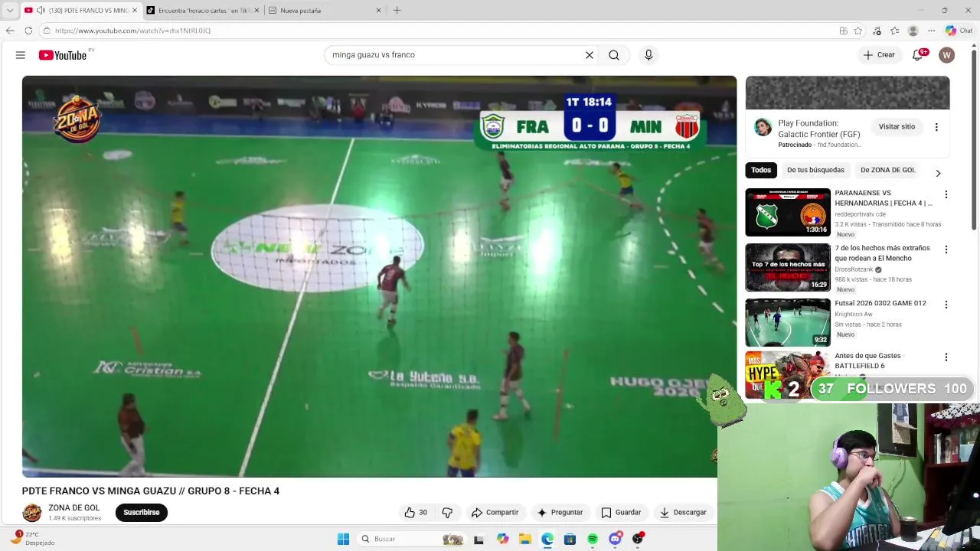Screen dimensions: 980x551
Task: Save the video with Guardar
Action: pyautogui.click(x=621, y=513)
